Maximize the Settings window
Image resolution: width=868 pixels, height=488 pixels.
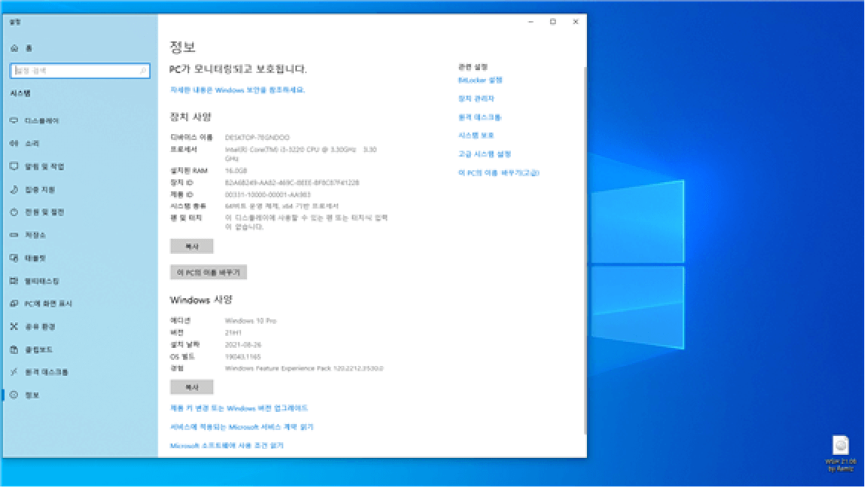tap(555, 22)
